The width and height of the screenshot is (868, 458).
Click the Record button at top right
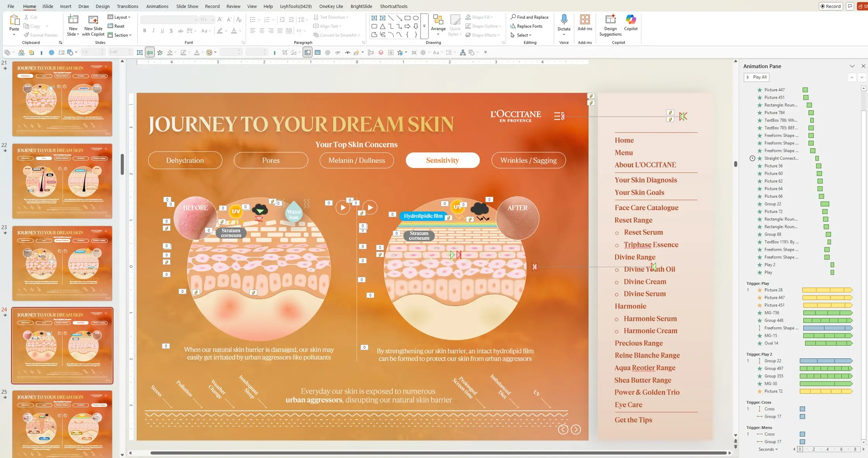[x=831, y=6]
